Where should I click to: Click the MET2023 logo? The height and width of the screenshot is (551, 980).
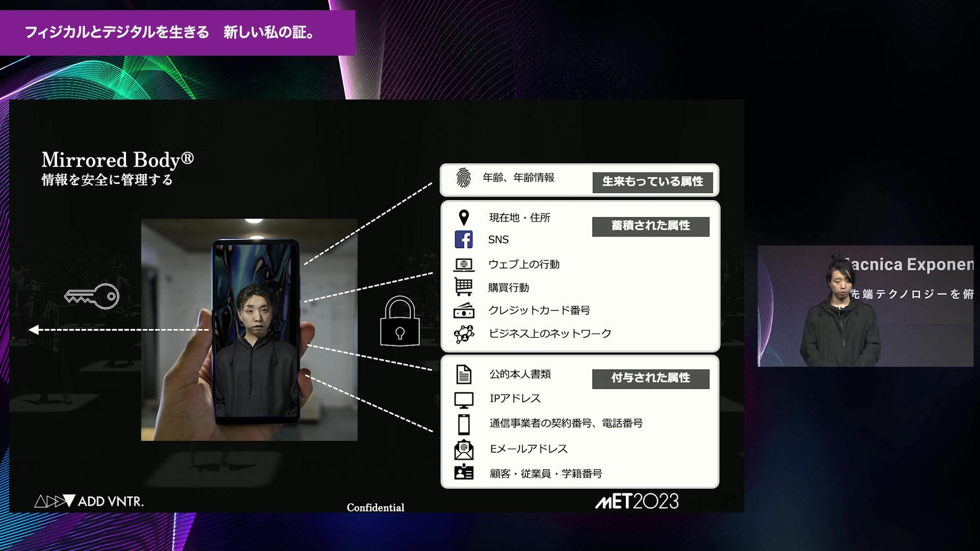[x=637, y=502]
